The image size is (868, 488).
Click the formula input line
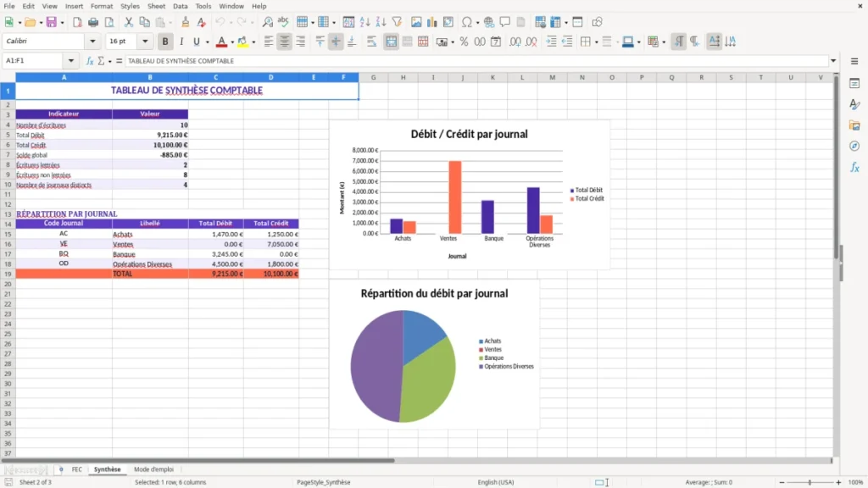click(476, 61)
